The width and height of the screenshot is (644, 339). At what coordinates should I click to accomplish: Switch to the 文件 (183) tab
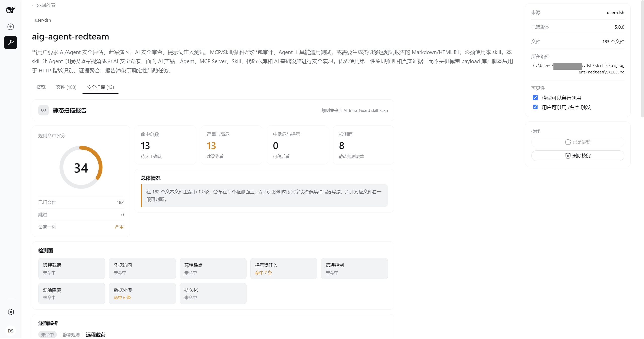click(x=66, y=87)
